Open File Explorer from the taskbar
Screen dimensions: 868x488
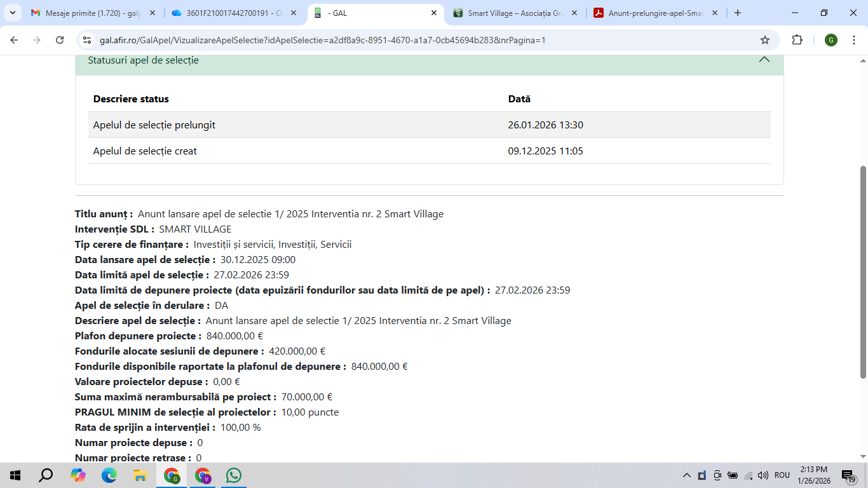point(140,475)
